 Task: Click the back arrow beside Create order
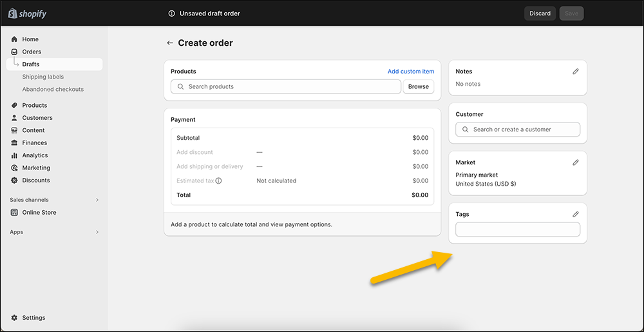(170, 43)
